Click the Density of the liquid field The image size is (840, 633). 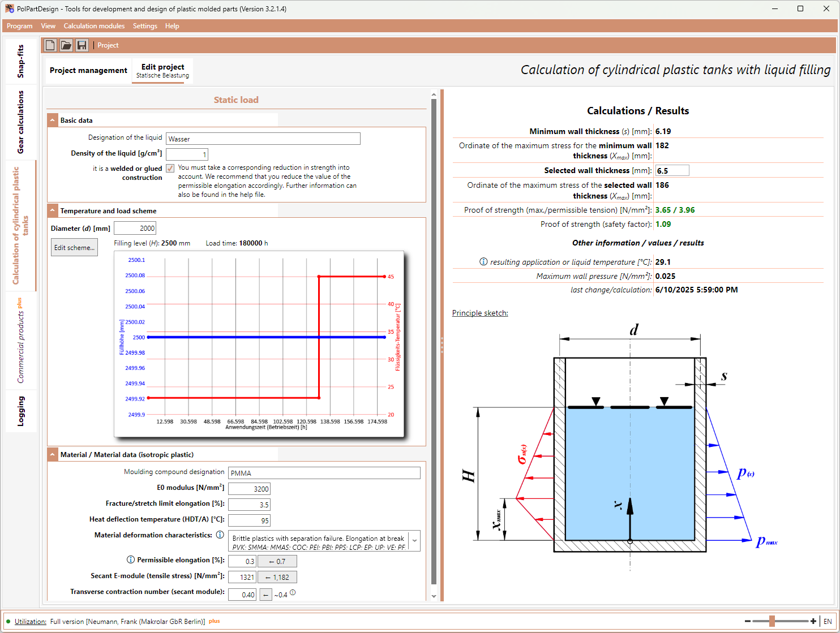[x=187, y=154]
